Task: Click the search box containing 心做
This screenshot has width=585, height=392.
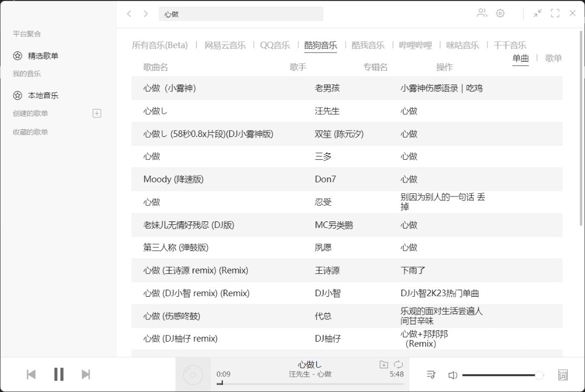Action: click(x=240, y=14)
